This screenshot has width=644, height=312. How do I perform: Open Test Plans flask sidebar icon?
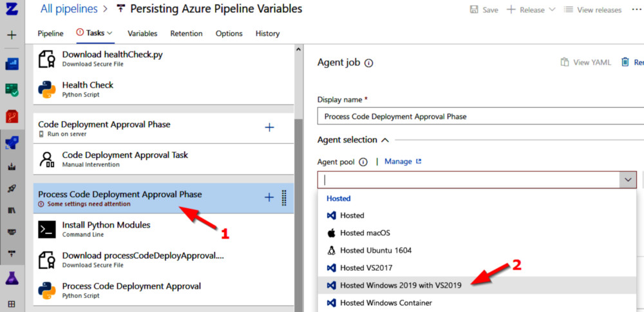tap(12, 279)
